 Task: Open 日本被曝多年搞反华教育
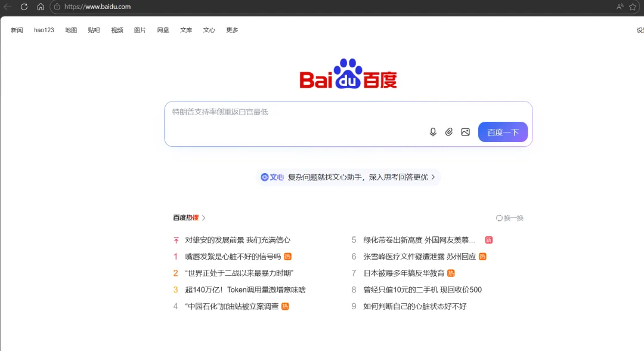click(x=404, y=273)
